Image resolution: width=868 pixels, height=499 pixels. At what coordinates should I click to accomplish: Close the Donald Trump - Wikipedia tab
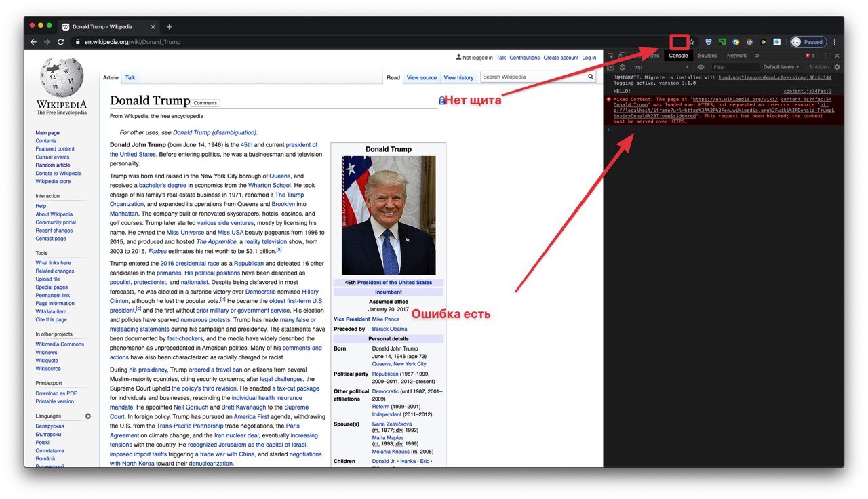(154, 27)
